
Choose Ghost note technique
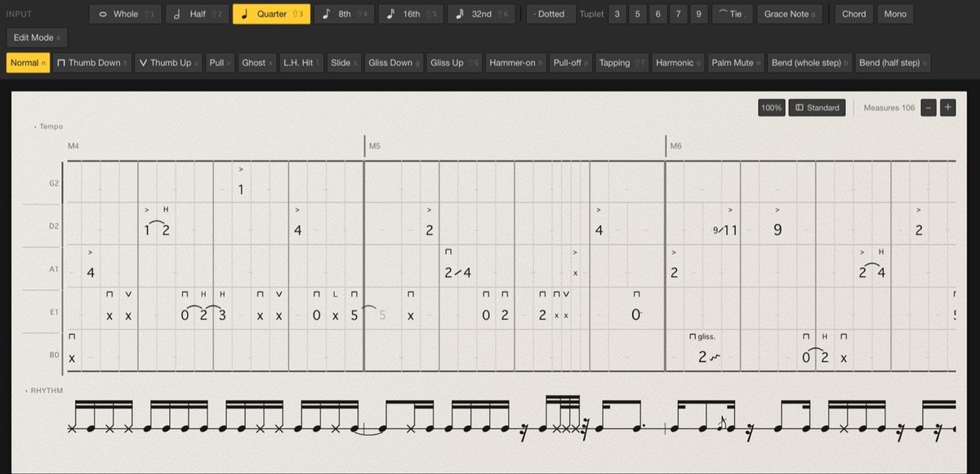tap(257, 63)
